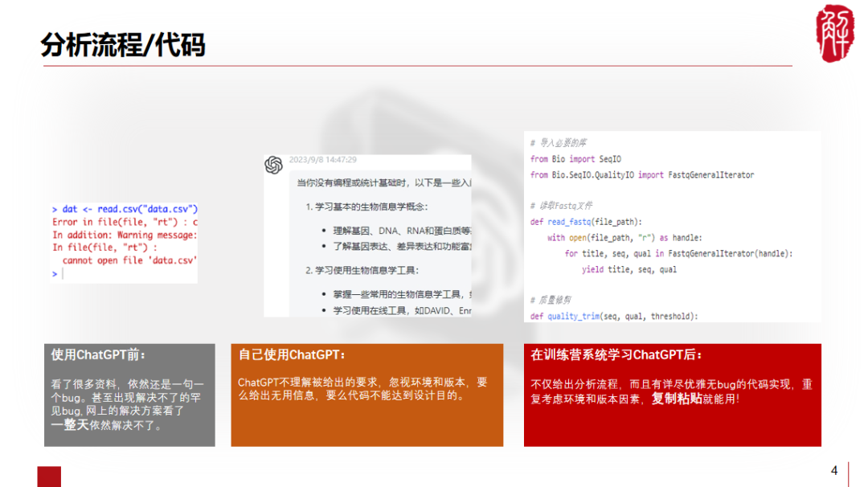The height and width of the screenshot is (487, 868).
Task: Click the line with open(file_path, "r") as handle:
Action: (x=624, y=237)
